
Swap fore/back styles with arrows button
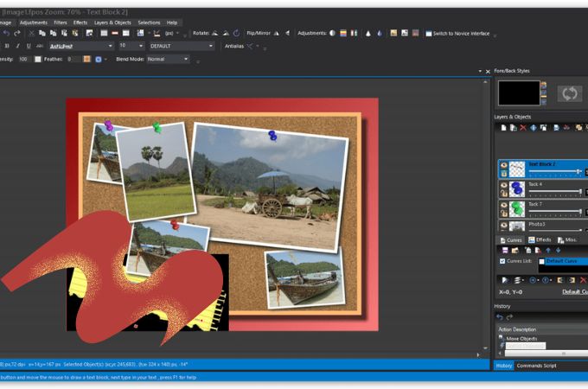(569, 93)
